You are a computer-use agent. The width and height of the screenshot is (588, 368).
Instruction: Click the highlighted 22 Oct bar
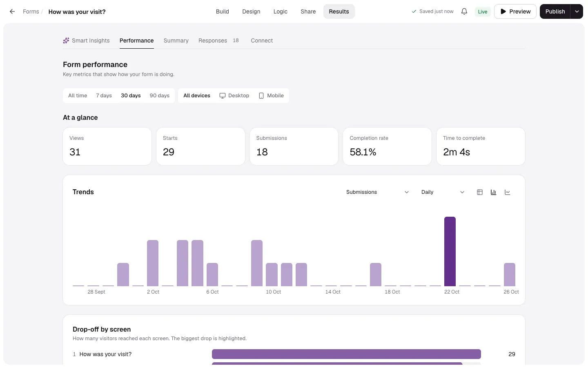tap(450, 251)
